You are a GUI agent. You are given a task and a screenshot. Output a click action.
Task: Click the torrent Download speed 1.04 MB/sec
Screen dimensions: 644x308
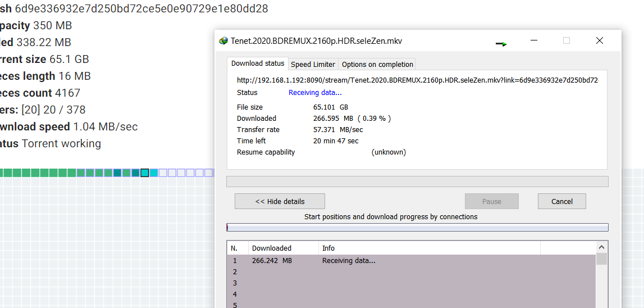tap(68, 126)
